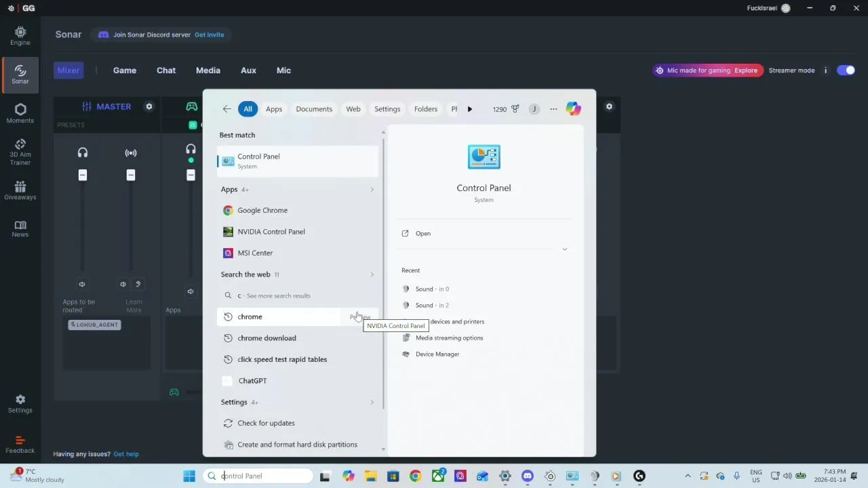Adjust the Master headphones volume slider

click(x=83, y=176)
